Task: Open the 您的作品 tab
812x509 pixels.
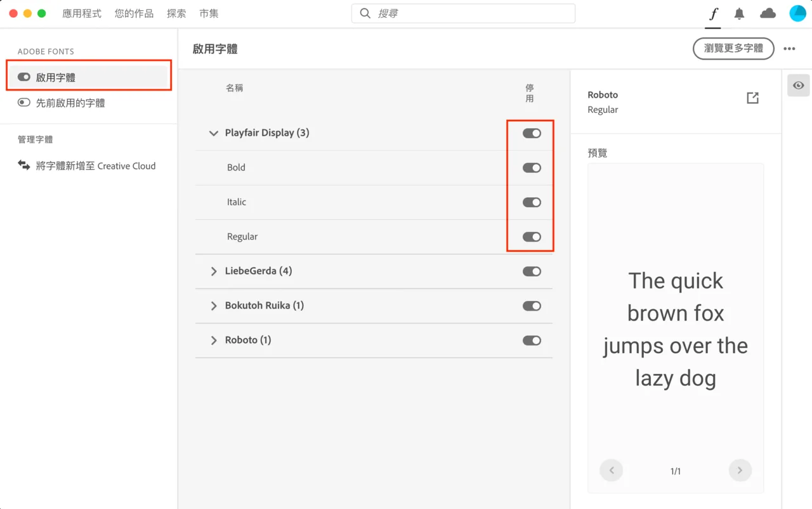Action: click(134, 13)
